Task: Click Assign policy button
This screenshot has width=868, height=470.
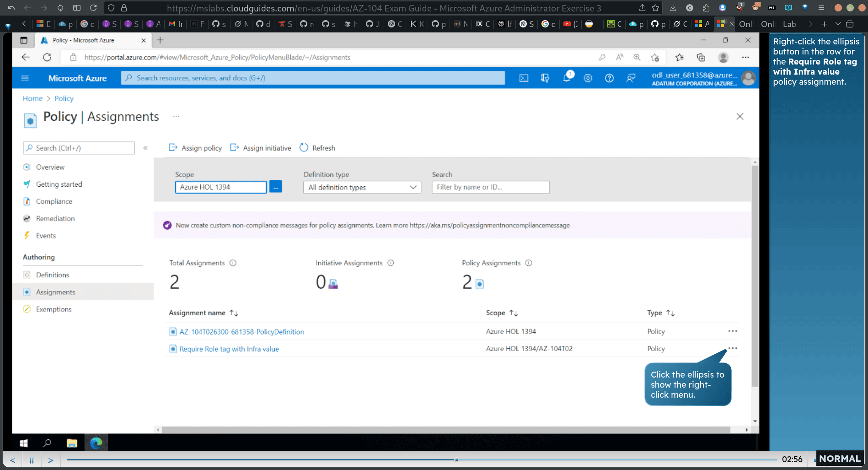Action: pos(195,148)
